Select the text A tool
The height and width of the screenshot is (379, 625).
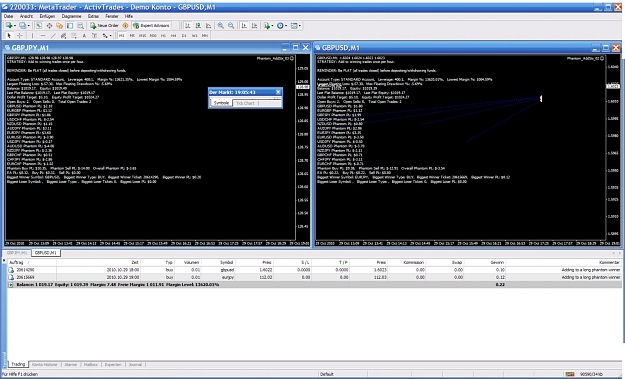coord(84,35)
